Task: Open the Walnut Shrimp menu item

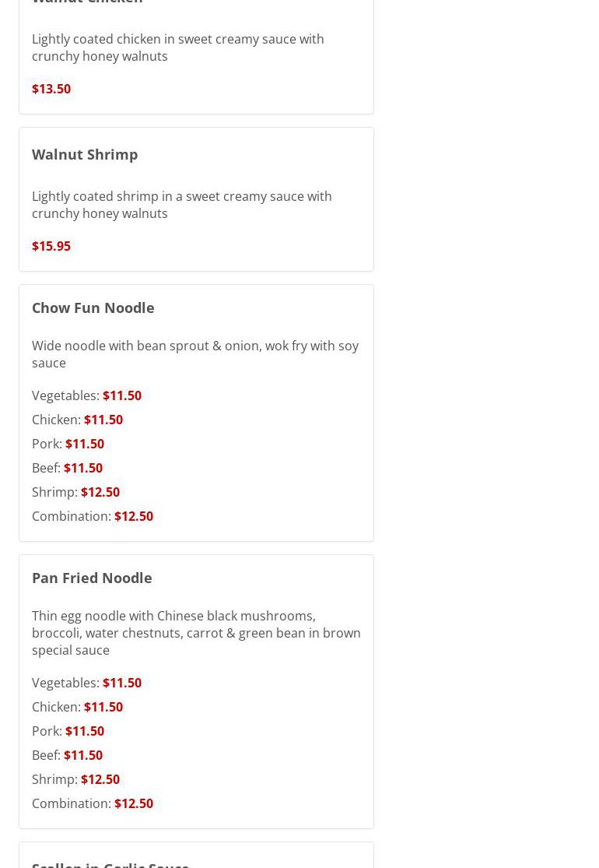Action: tap(85, 154)
